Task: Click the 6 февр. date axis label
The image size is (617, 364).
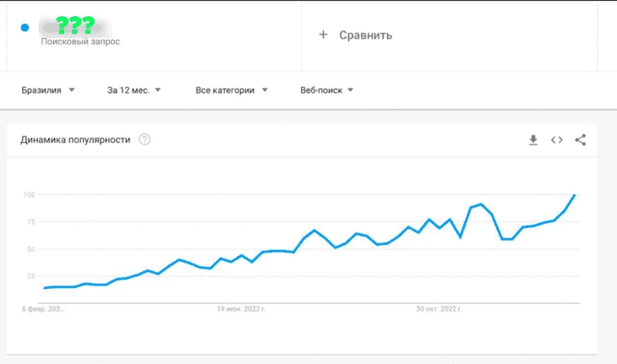Action: 43,309
